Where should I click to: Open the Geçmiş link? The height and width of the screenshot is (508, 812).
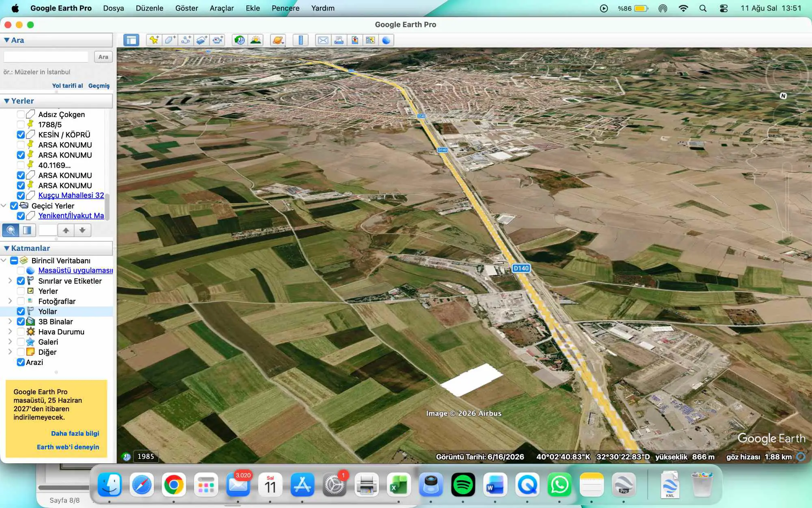(x=99, y=86)
